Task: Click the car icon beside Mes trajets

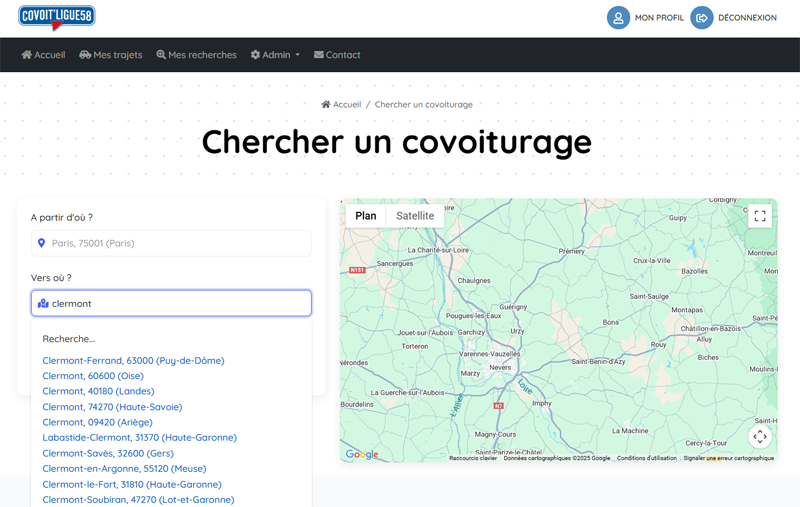Action: click(85, 55)
